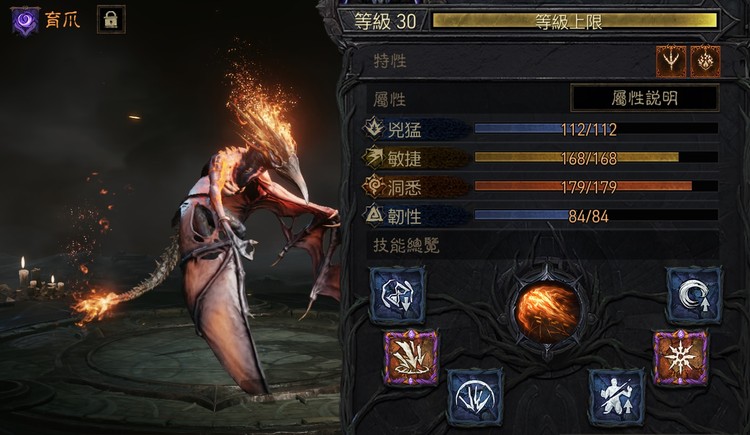Select the trident trait icon

[671, 61]
